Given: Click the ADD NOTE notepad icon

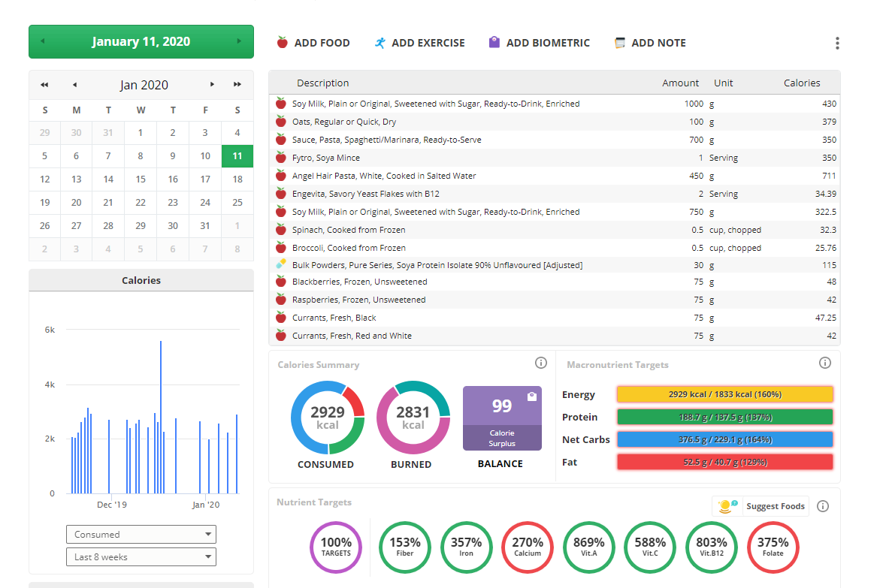Looking at the screenshot, I should (619, 43).
